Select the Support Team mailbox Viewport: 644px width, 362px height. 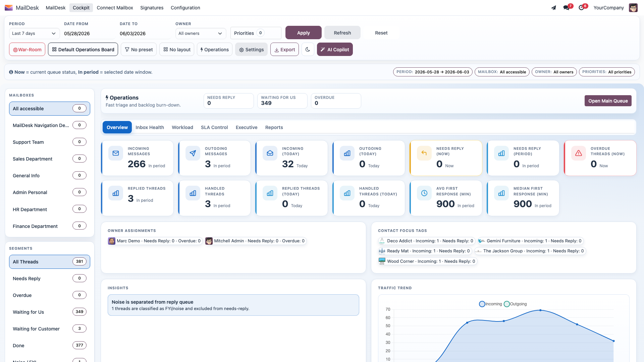coord(50,142)
